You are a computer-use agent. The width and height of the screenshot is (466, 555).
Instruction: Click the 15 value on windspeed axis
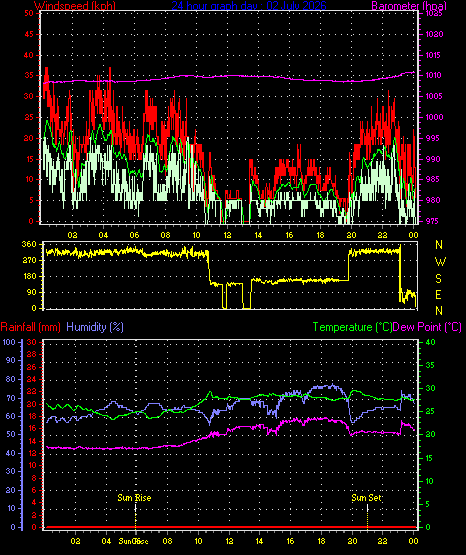point(29,159)
